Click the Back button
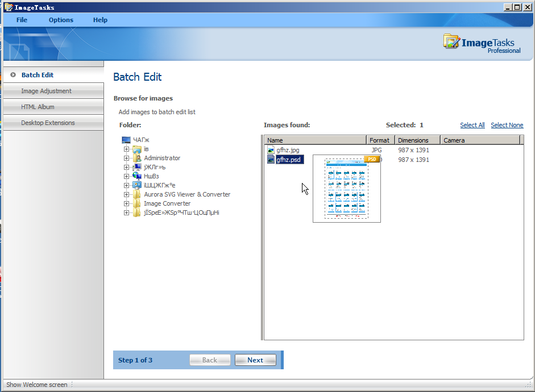The image size is (535, 392). (210, 360)
